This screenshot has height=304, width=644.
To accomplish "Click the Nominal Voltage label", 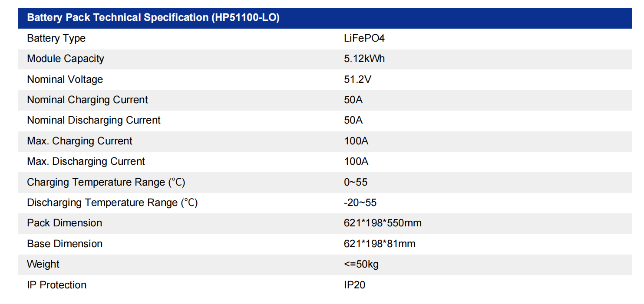I will click(x=65, y=79).
